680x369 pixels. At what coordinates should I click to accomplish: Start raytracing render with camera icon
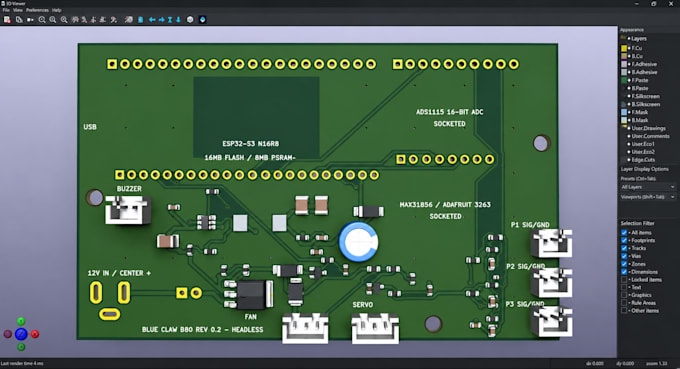[30, 20]
